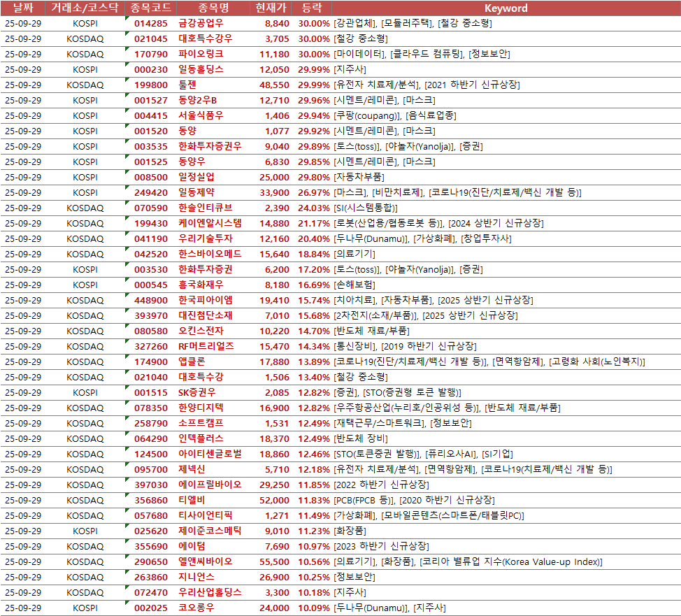This screenshot has width=681, height=616.
Task: Select the 동양2우B stock name
Action: [198, 101]
